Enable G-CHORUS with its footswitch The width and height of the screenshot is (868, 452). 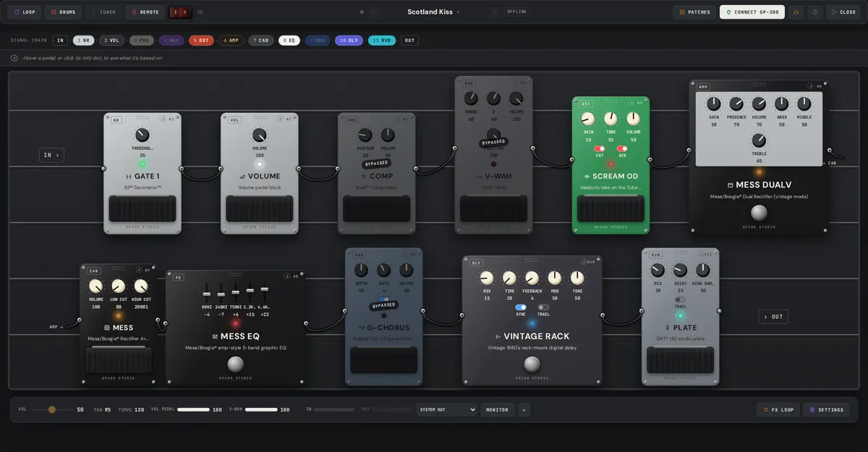click(x=384, y=360)
